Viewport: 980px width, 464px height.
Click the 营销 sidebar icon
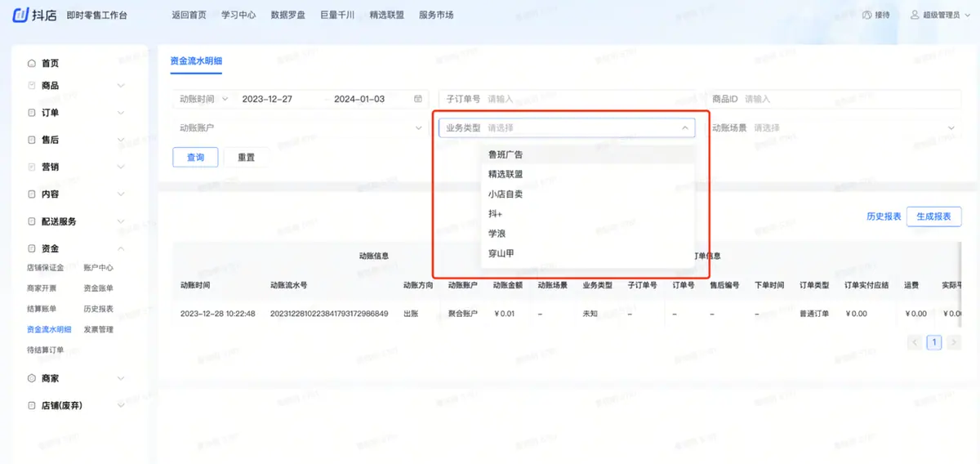pos(32,167)
